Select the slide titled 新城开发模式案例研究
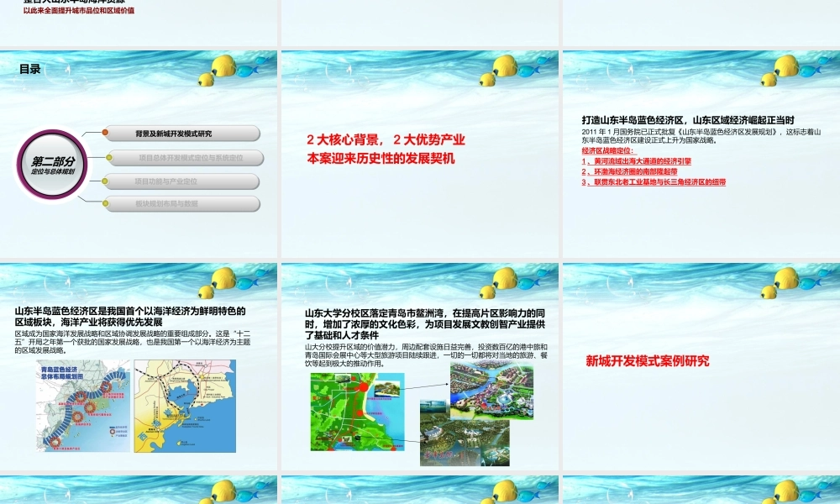The height and width of the screenshot is (504, 840). (701, 366)
